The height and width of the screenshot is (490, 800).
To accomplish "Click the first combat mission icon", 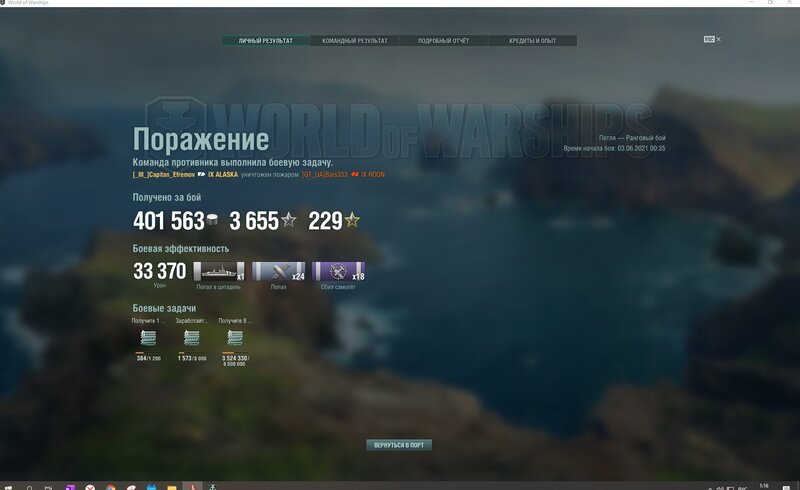I will [x=148, y=338].
